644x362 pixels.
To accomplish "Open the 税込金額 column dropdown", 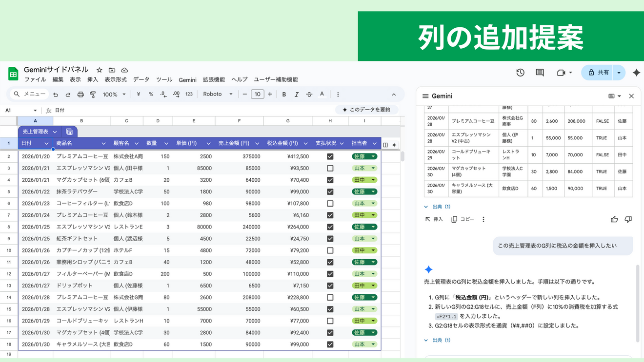I will click(x=305, y=144).
